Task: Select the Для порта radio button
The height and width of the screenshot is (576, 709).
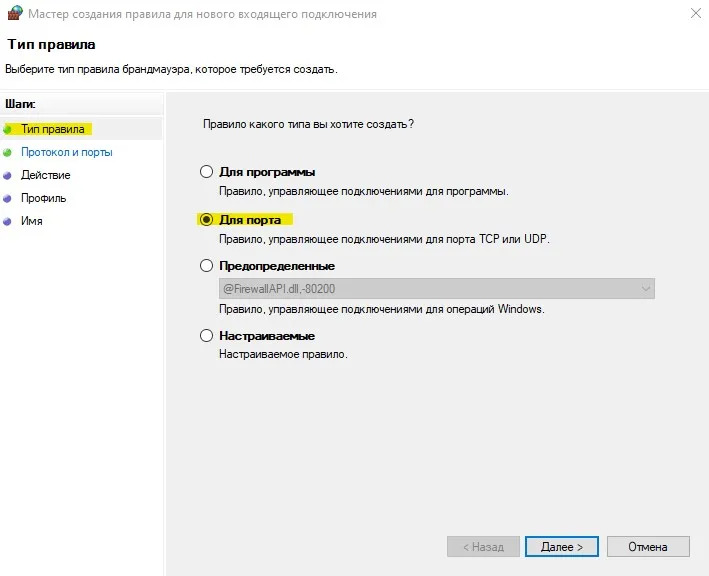Action: point(207,219)
